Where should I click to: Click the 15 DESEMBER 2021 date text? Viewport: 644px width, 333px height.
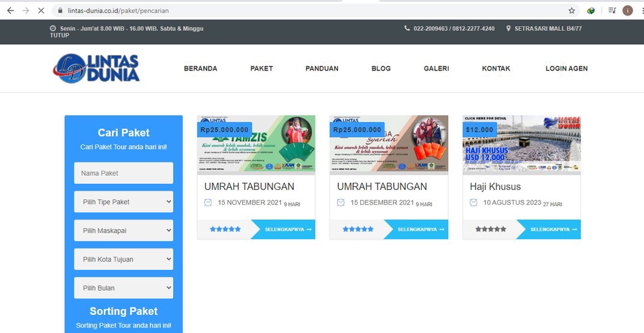(x=382, y=202)
